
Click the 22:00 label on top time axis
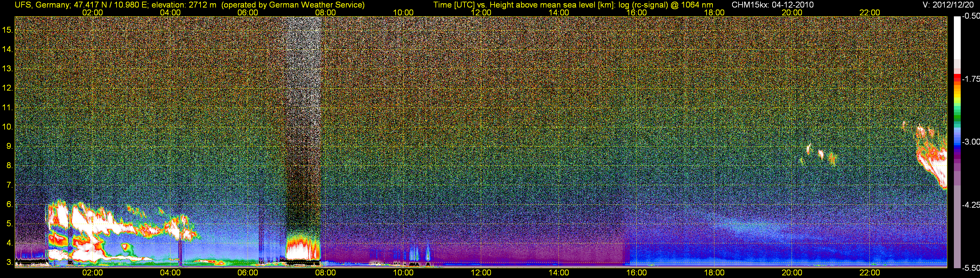(x=870, y=12)
